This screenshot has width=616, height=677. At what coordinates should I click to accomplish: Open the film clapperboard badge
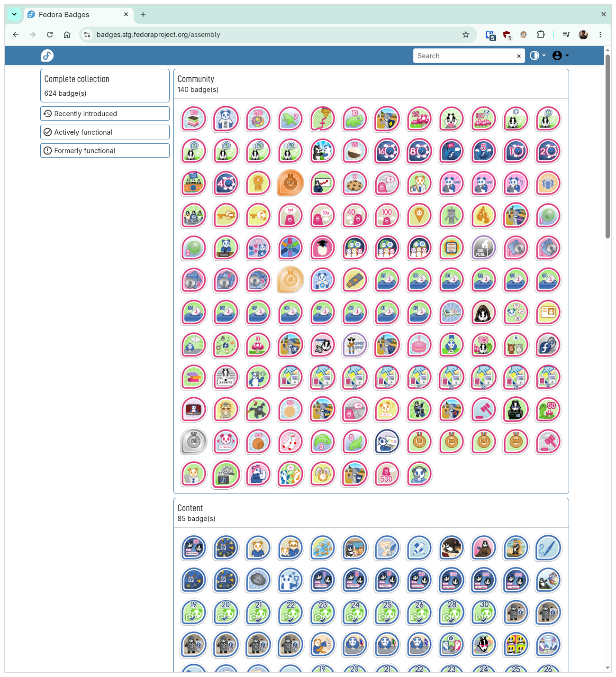tap(226, 474)
